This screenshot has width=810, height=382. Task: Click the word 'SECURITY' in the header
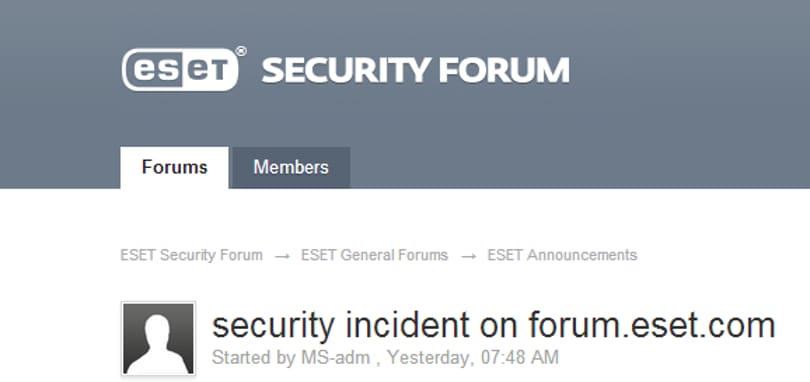346,70
